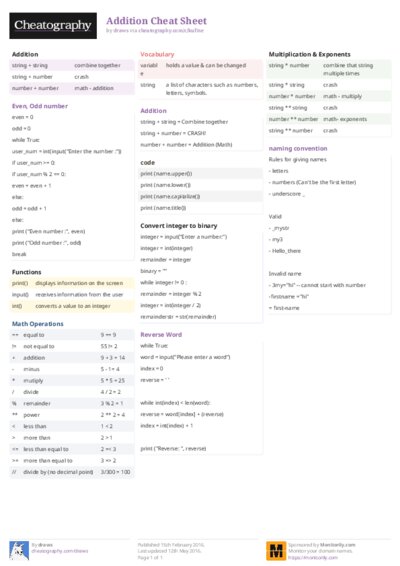Click the 'index = 0' line
The width and height of the screenshot is (400, 566).
(x=152, y=369)
